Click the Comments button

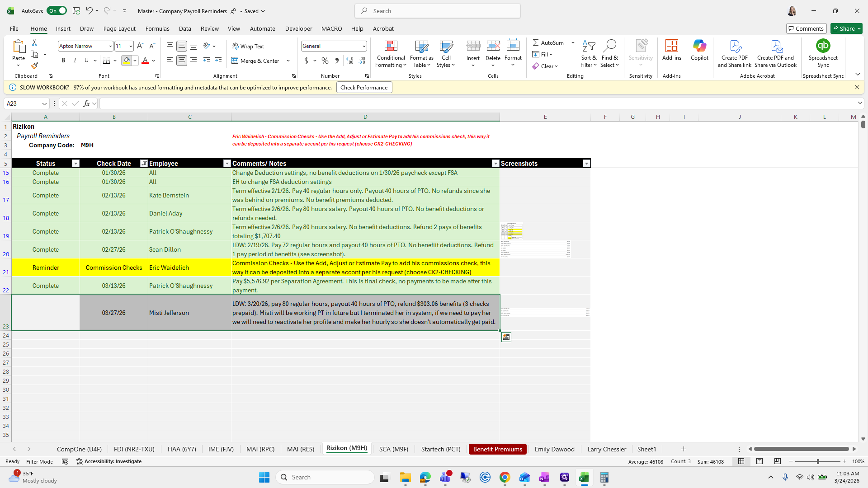click(x=806, y=28)
